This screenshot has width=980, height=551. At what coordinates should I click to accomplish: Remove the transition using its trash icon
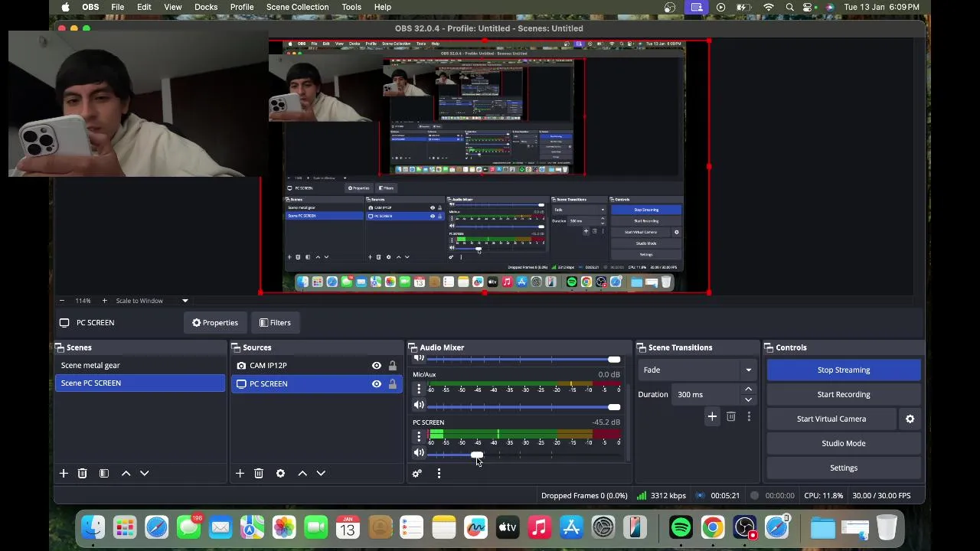[x=731, y=416]
